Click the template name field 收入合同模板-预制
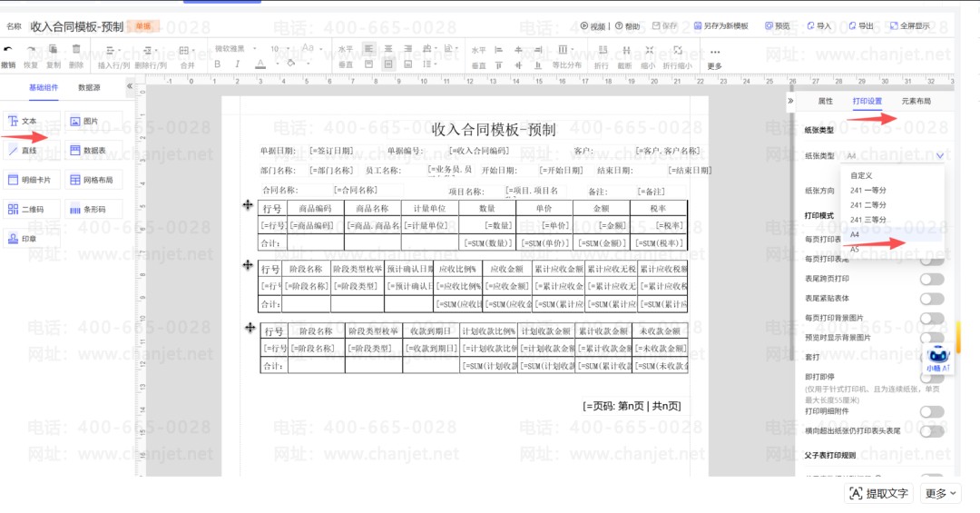The height and width of the screenshot is (513, 980). 77,27
